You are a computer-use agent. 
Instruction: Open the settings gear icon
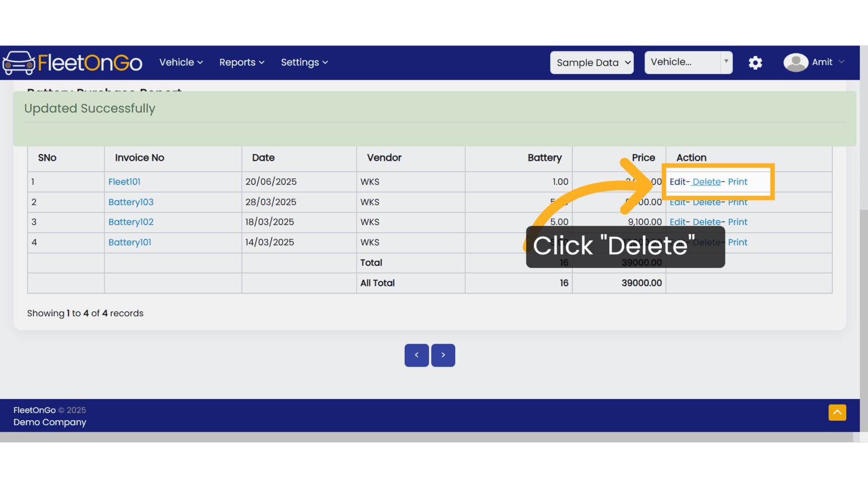coord(755,63)
